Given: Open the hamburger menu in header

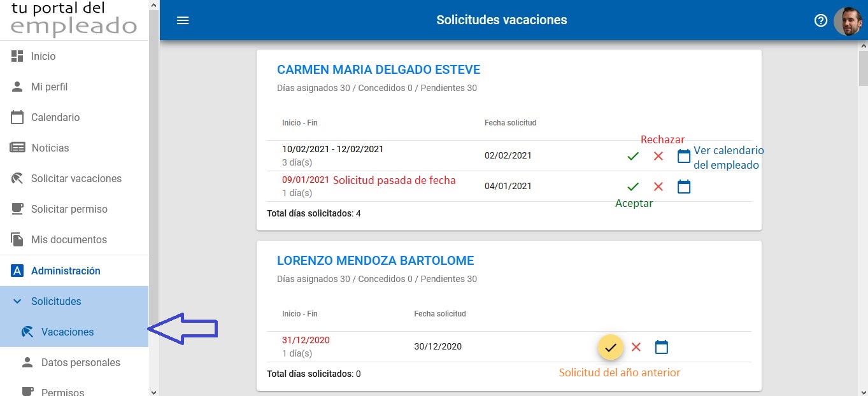Looking at the screenshot, I should 183,20.
